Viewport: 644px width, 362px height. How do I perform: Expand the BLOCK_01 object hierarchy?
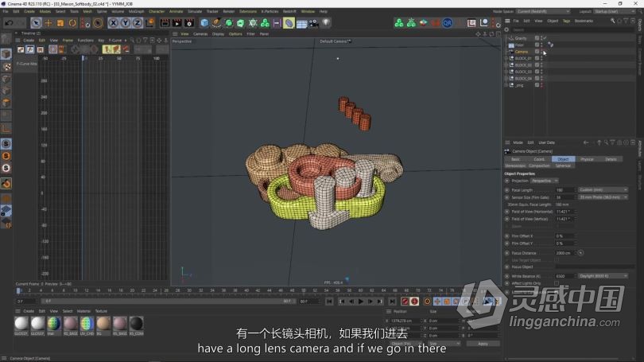pyautogui.click(x=506, y=58)
